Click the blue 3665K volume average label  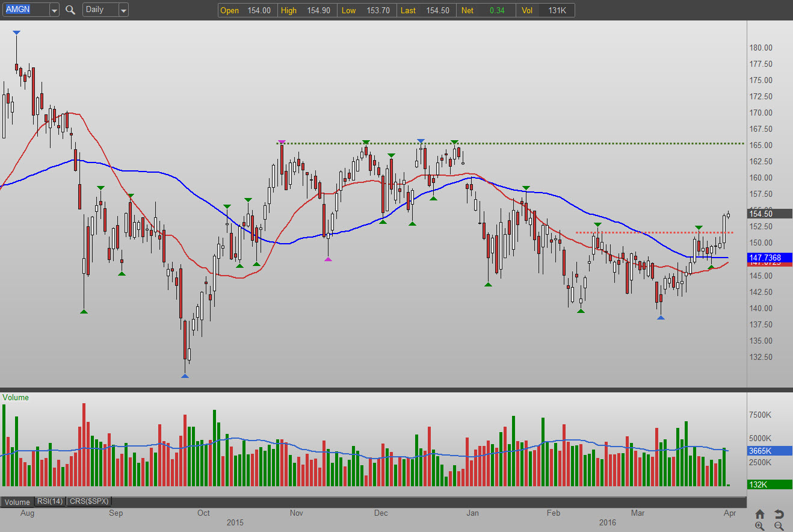tap(770, 451)
